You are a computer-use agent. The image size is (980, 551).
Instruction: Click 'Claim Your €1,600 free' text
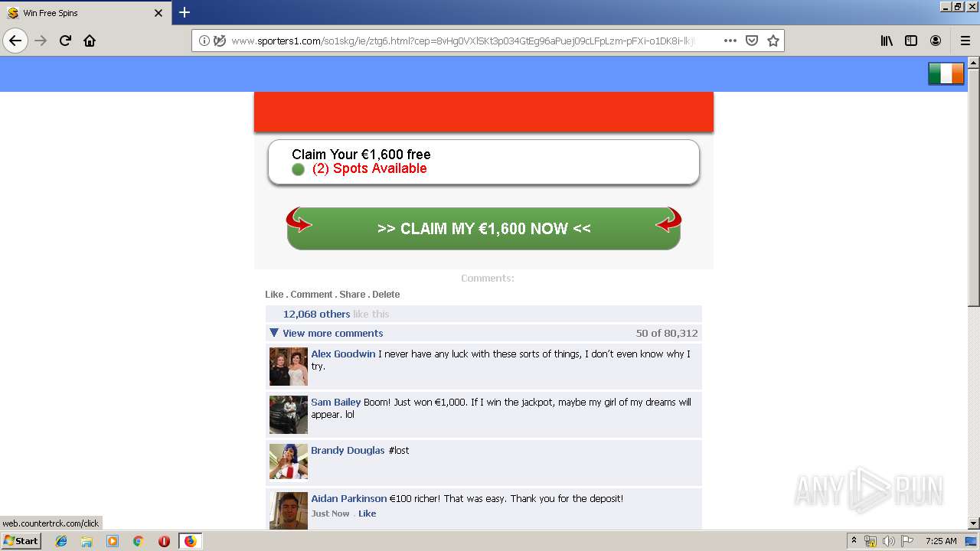361,155
